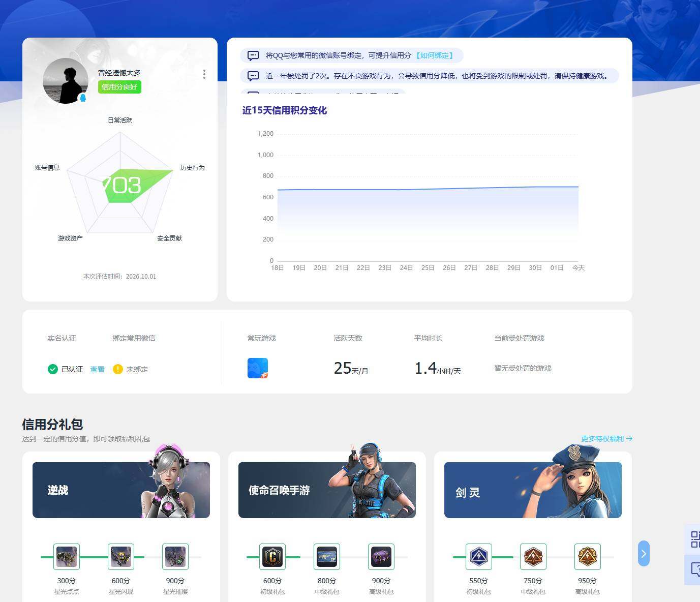
Task: Open the QR code sidebar icon
Action: click(694, 539)
